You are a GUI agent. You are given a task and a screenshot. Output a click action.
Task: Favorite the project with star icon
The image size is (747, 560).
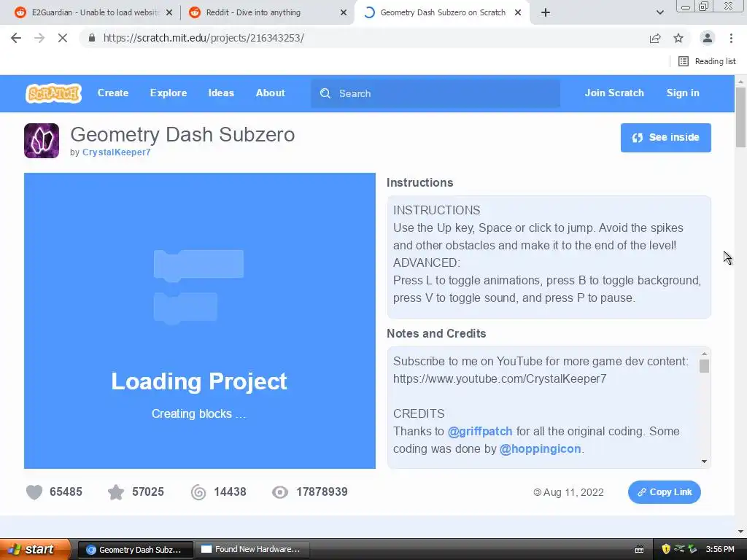[116, 492]
